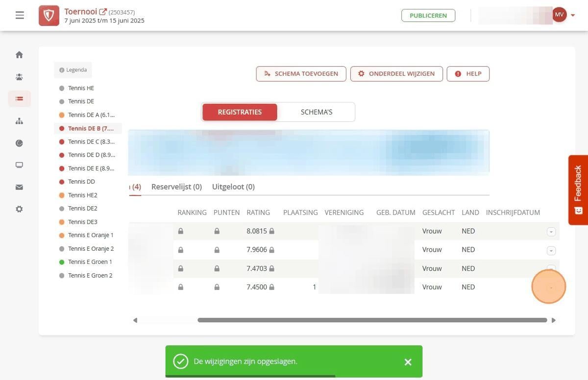This screenshot has width=588, height=380.
Task: Click the horizontal table scrollbar
Action: pos(372,320)
